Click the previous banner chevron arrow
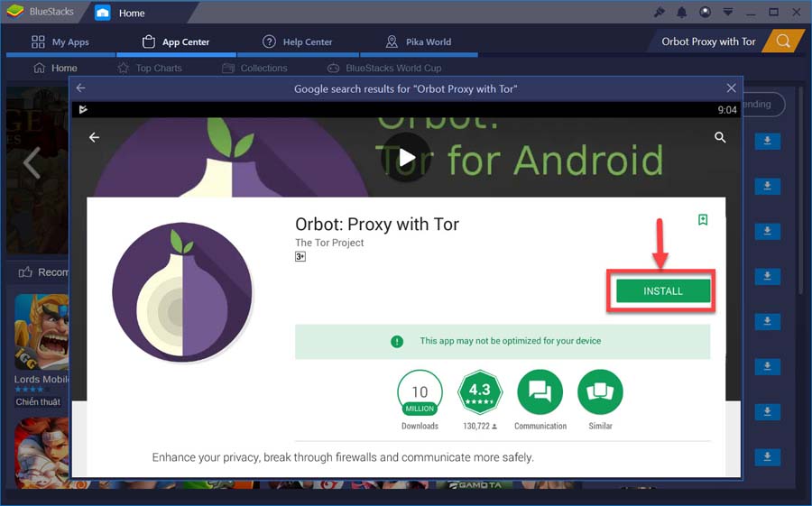Viewport: 812px width, 506px height. 32,162
